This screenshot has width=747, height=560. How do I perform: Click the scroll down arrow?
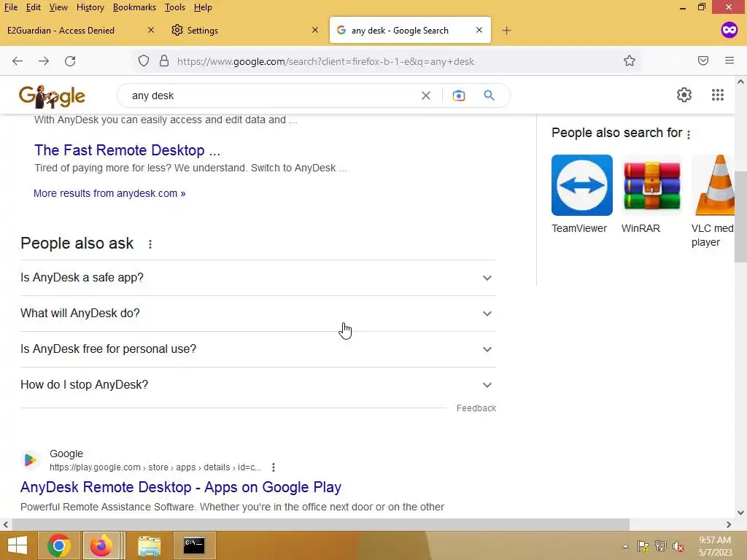click(x=740, y=513)
